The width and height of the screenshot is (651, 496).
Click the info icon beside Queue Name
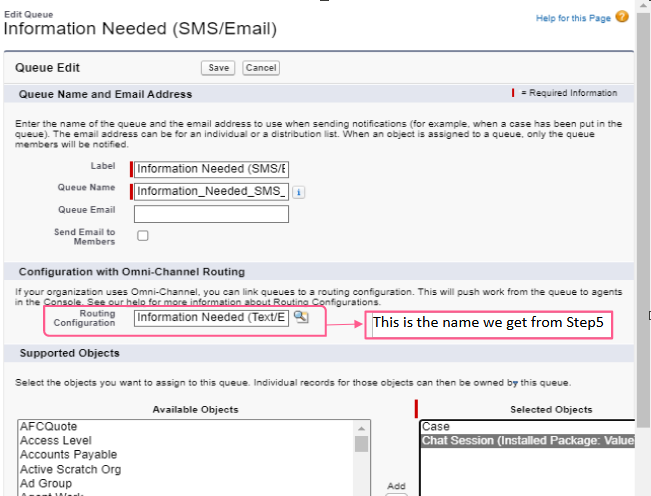pos(299,192)
